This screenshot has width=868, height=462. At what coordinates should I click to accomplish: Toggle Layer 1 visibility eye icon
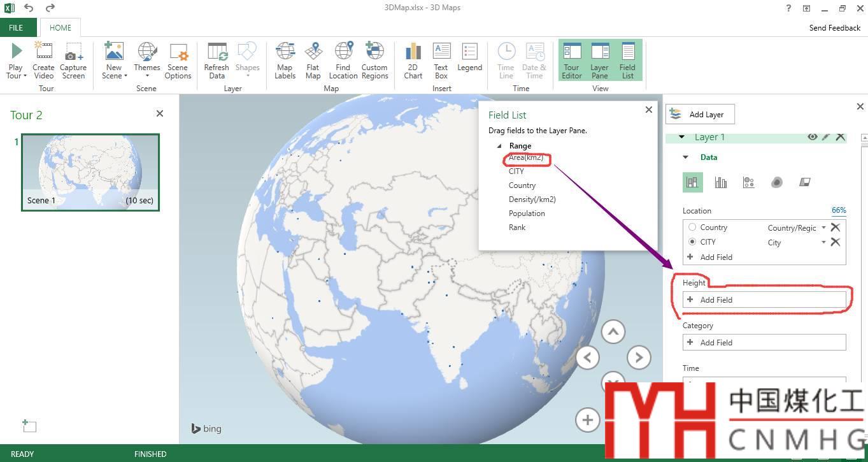812,137
